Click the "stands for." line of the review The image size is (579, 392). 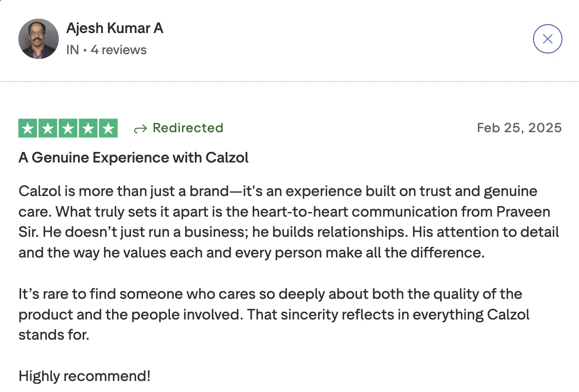(53, 335)
